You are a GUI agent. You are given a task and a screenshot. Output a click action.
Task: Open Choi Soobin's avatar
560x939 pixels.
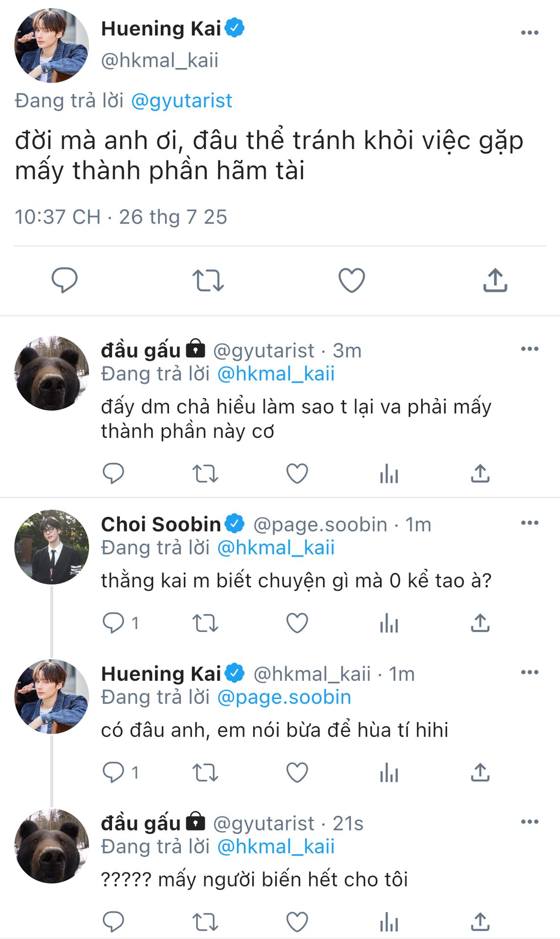pyautogui.click(x=52, y=547)
